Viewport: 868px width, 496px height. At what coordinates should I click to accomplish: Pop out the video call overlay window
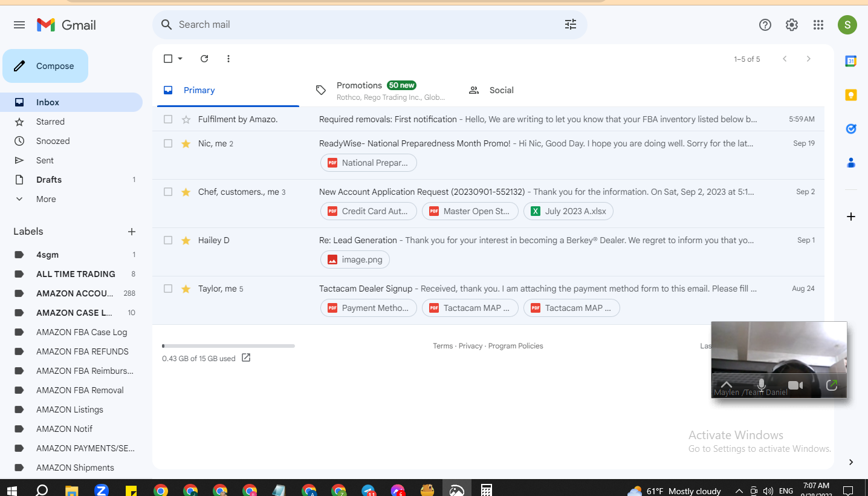click(x=832, y=385)
